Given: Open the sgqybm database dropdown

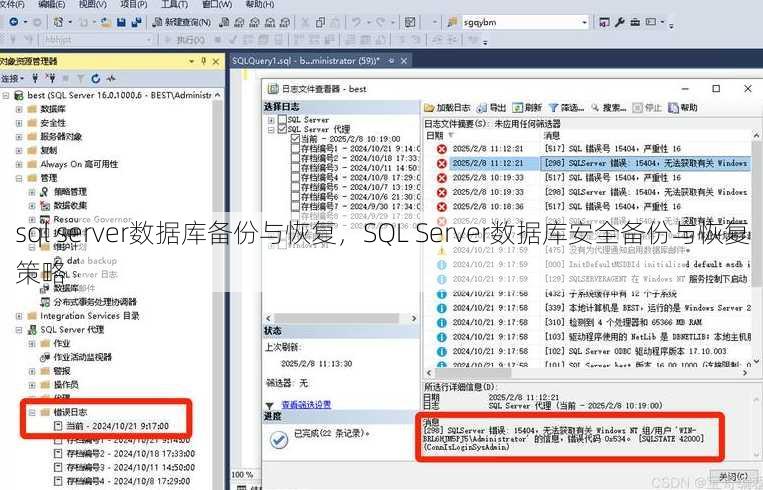Looking at the screenshot, I should coord(584,22).
